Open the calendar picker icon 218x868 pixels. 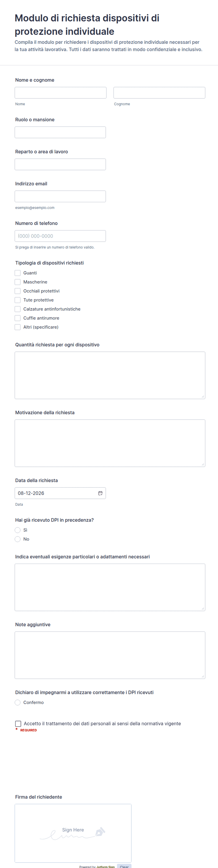point(100,493)
